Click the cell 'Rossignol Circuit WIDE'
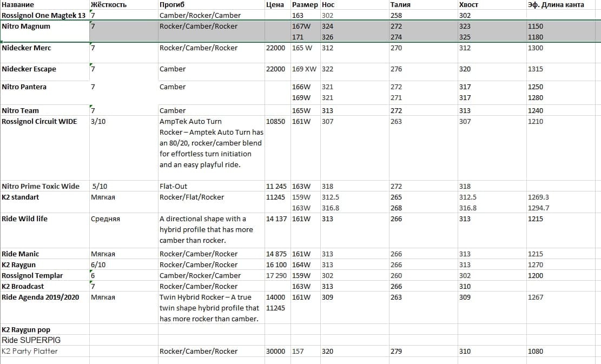601x364 pixels. click(x=45, y=148)
